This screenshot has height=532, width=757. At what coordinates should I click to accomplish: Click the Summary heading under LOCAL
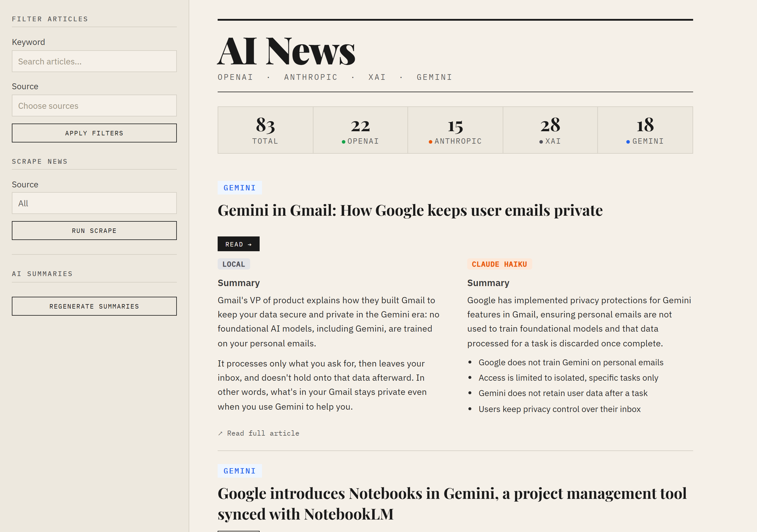239,283
